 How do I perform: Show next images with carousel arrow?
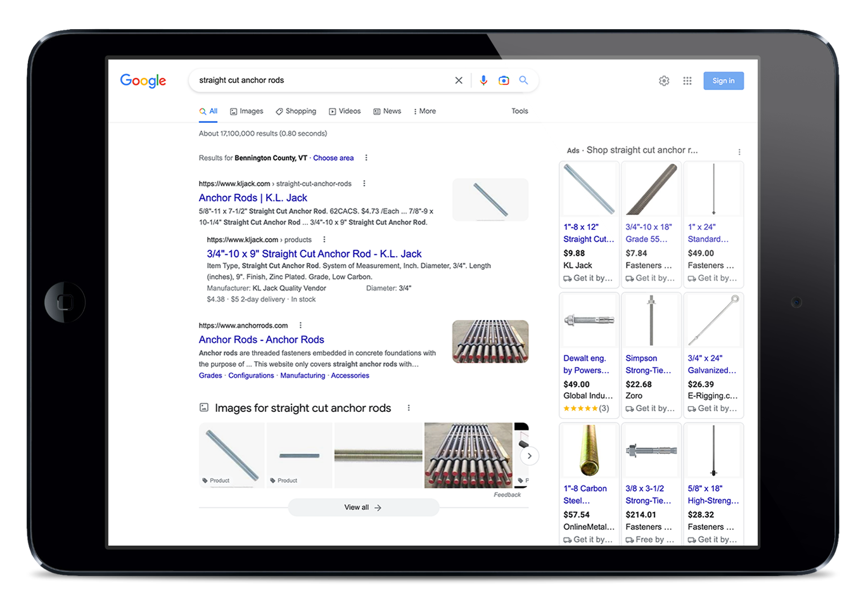coord(530,456)
